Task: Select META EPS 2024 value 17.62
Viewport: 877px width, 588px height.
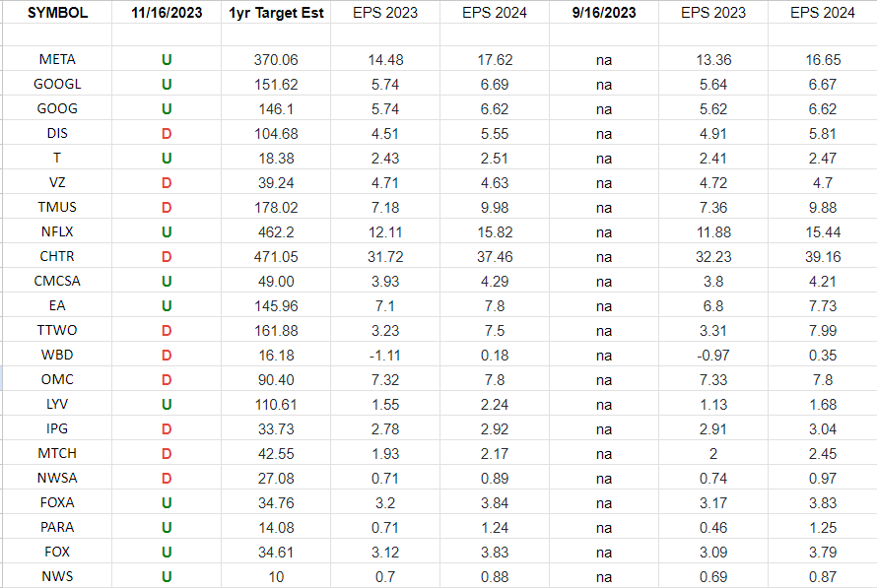Action: [x=495, y=60]
